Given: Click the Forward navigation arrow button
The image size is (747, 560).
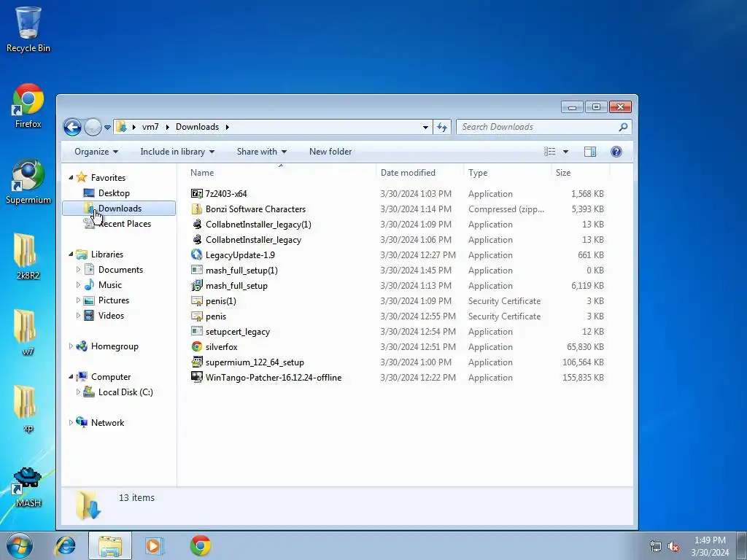Looking at the screenshot, I should coord(93,127).
